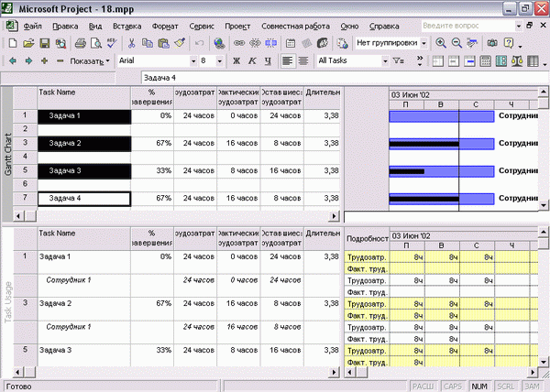The height and width of the screenshot is (392, 550).
Task: Click the Link Tasks chain icon
Action: coord(239,43)
